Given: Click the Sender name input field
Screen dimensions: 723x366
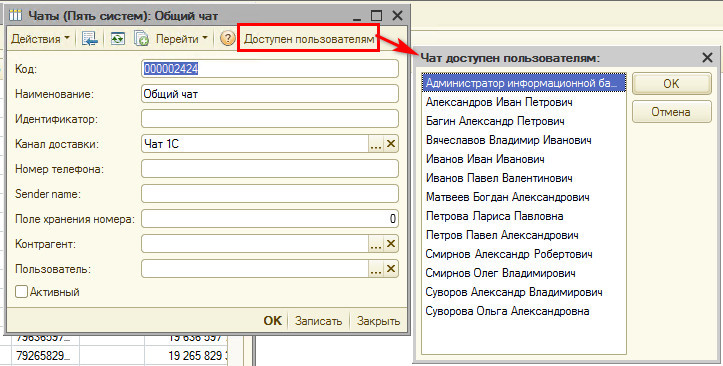Looking at the screenshot, I should click(270, 194).
